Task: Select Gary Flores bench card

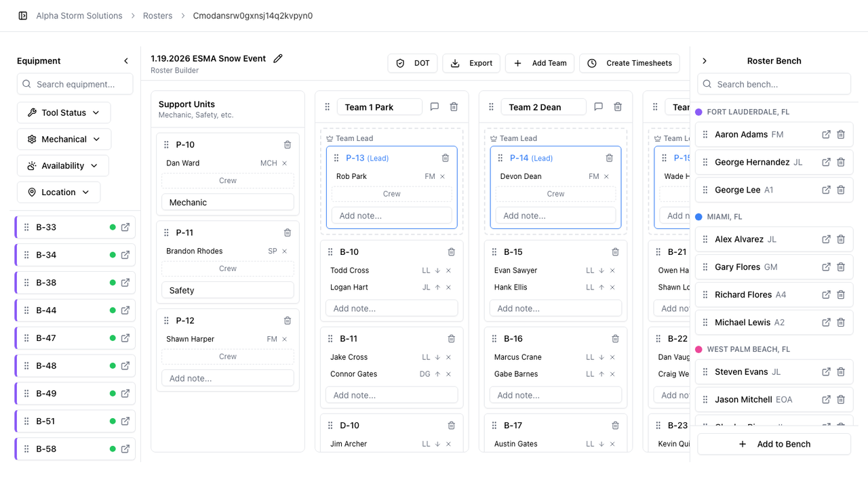Action: (774, 267)
